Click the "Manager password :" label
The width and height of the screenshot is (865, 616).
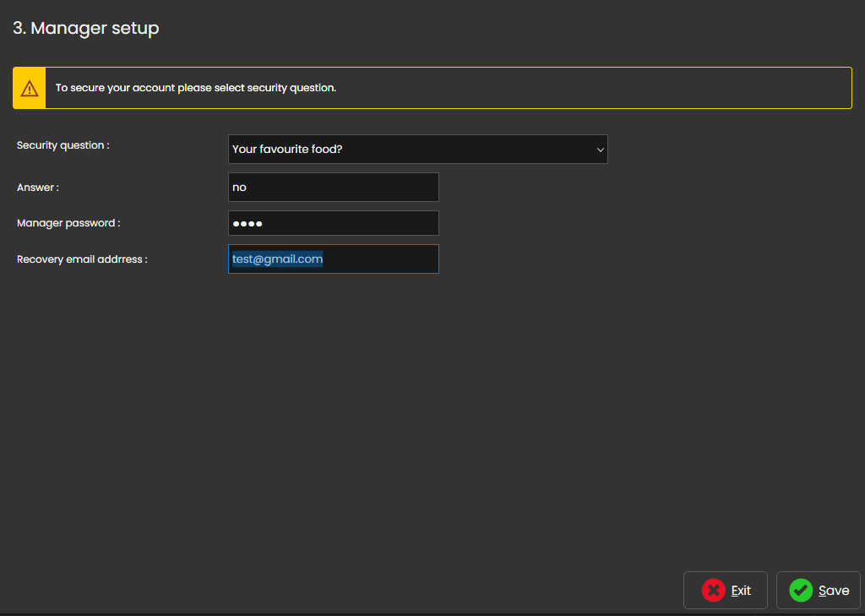click(68, 223)
